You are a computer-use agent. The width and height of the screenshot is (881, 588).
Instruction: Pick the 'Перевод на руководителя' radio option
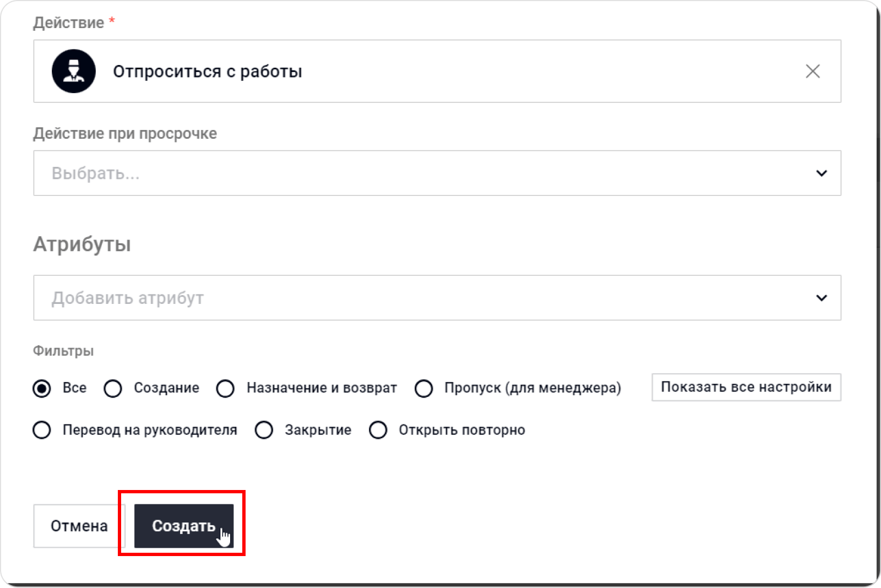42,430
